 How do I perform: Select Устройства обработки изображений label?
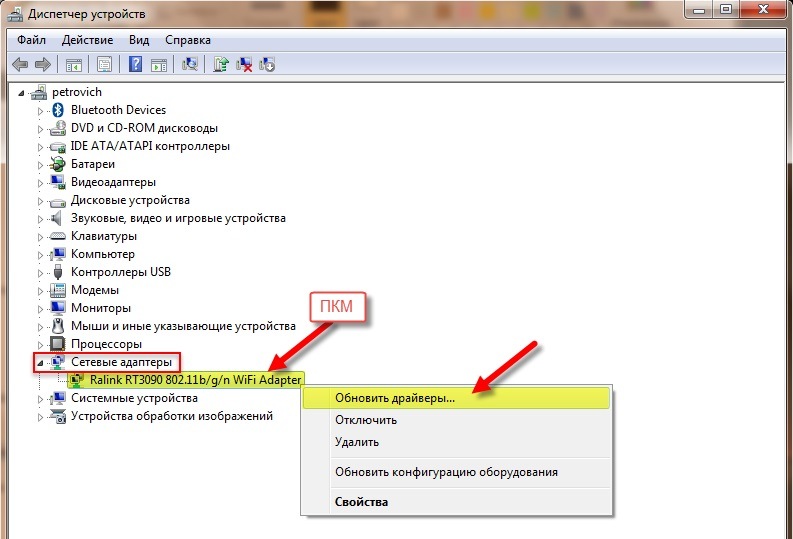172,416
